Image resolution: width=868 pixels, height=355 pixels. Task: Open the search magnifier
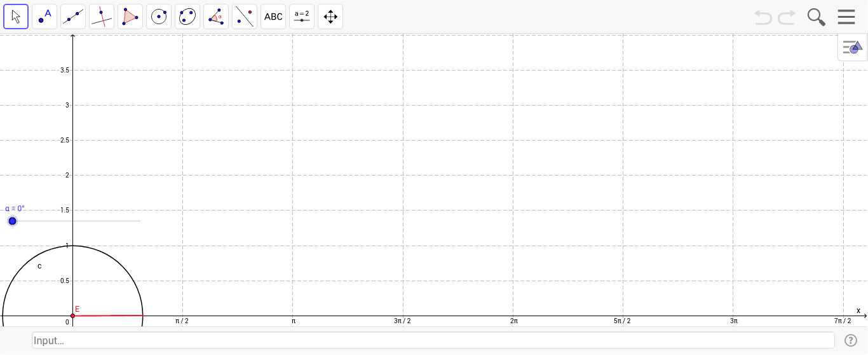(x=817, y=17)
